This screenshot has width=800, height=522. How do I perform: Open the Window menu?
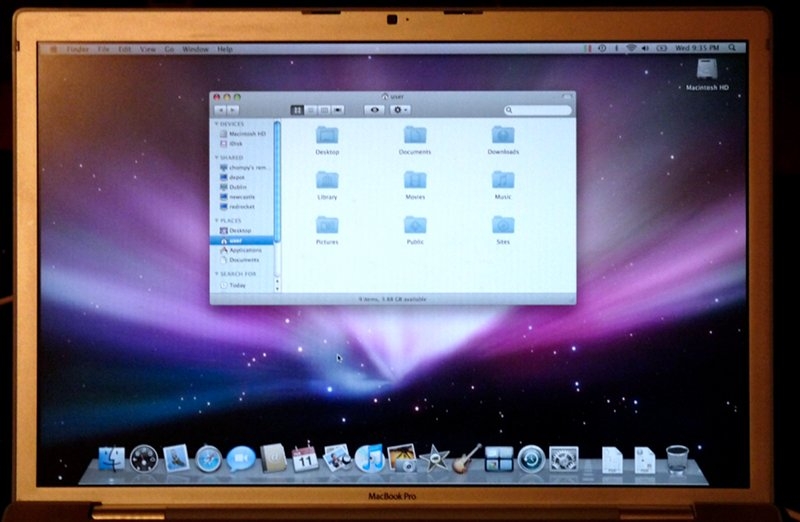[x=195, y=49]
